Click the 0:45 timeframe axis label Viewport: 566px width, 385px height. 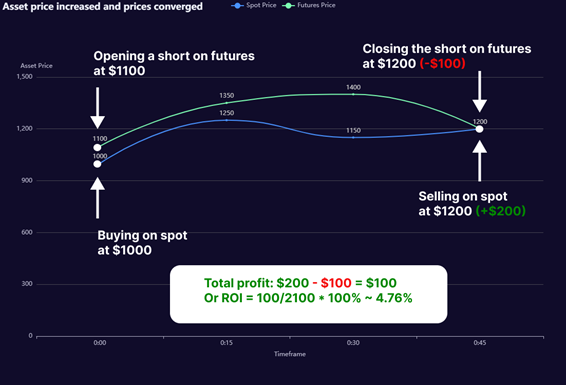480,343
